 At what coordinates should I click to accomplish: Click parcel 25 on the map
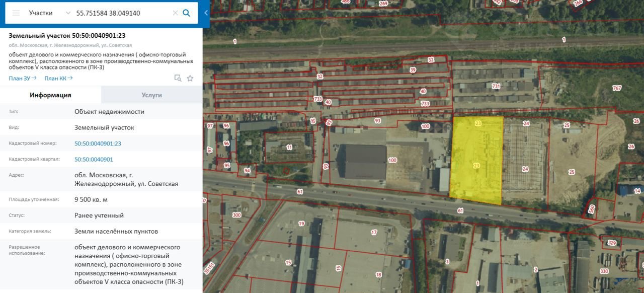point(571,161)
